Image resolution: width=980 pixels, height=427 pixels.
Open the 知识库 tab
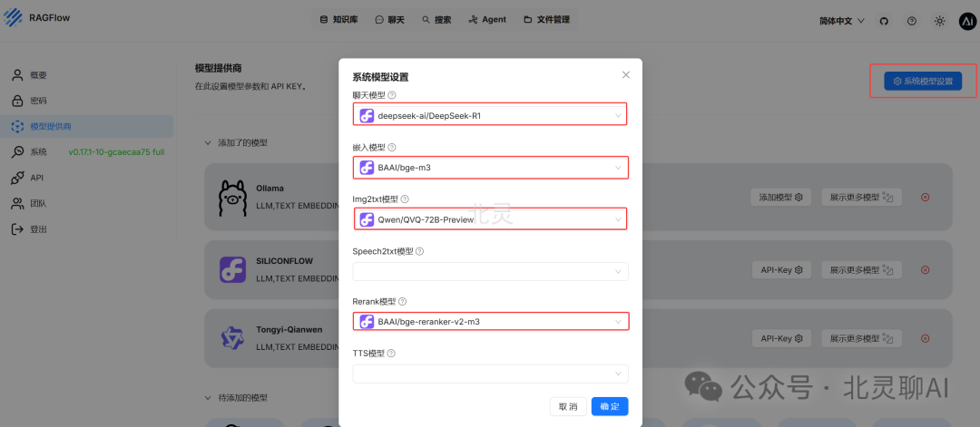tap(338, 20)
